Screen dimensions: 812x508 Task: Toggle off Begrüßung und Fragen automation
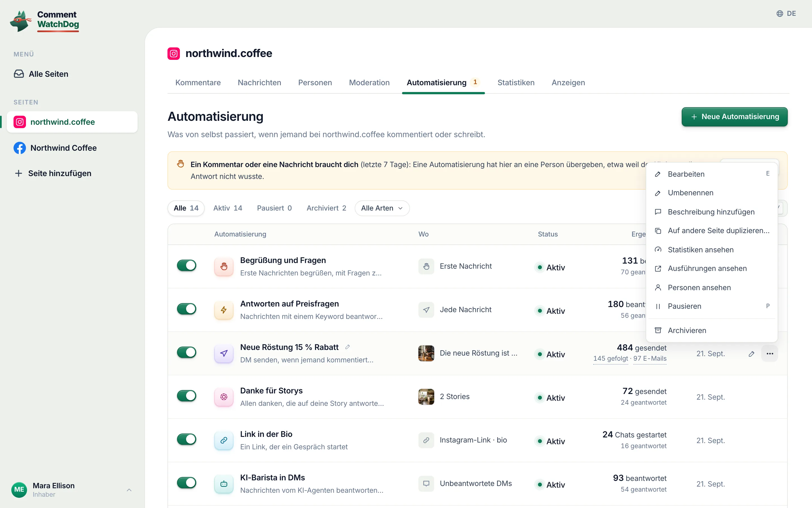click(187, 265)
